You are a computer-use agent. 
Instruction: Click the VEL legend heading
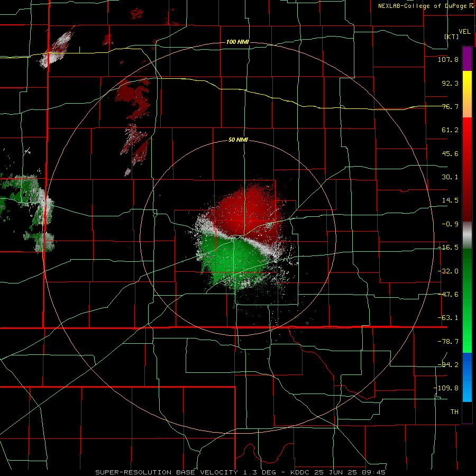click(x=464, y=32)
